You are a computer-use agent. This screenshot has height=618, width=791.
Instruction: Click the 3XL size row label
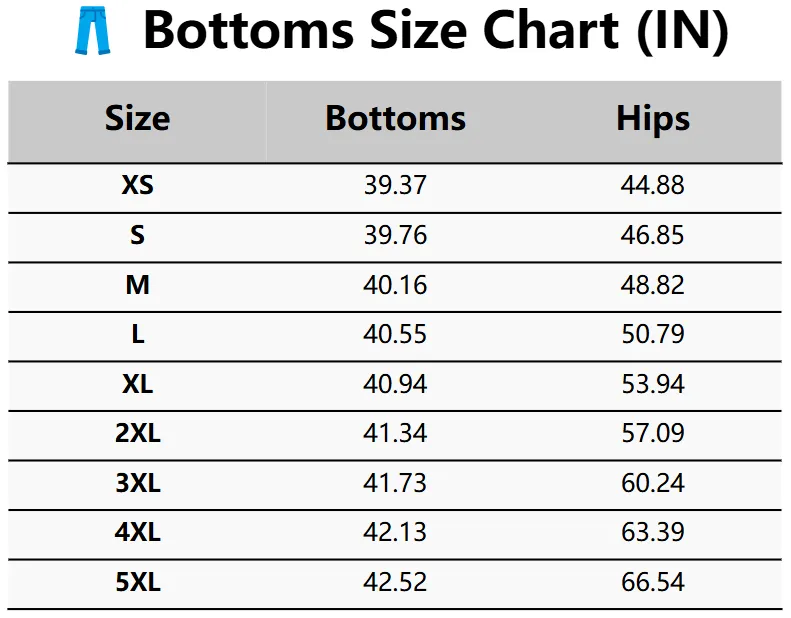[137, 483]
